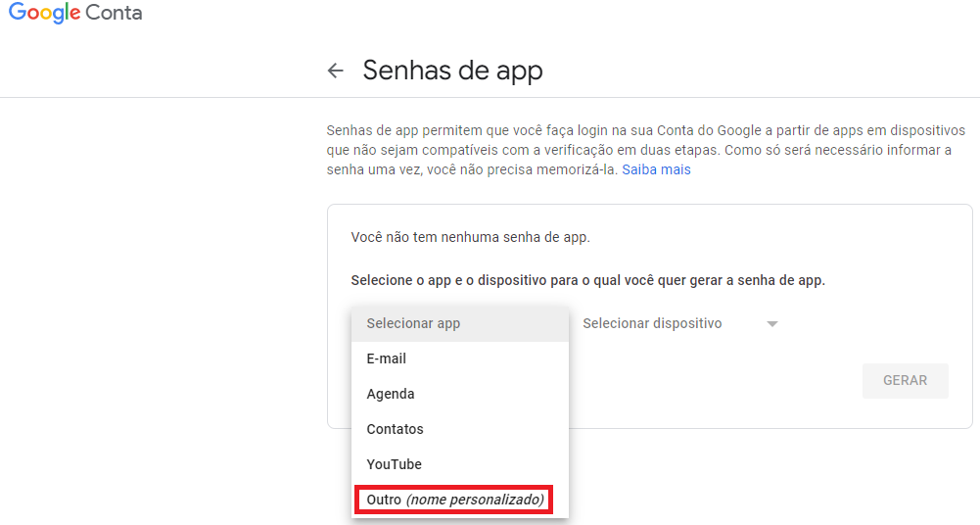Viewport: 980px width, 525px height.
Task: Go back using the left arrow
Action: click(x=336, y=71)
